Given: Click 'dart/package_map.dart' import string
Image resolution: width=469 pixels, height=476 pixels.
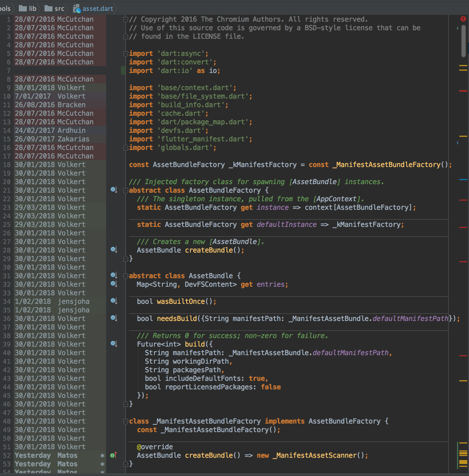Looking at the screenshot, I should [203, 122].
